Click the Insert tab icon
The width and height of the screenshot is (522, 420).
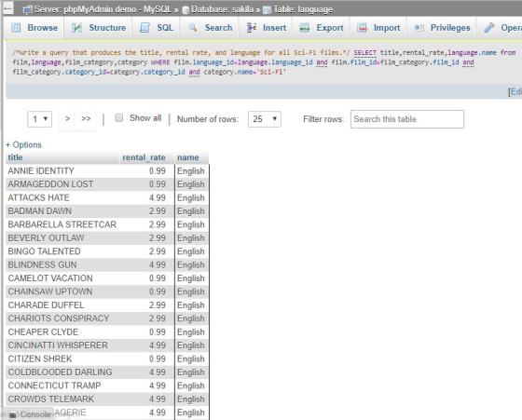pyautogui.click(x=252, y=28)
